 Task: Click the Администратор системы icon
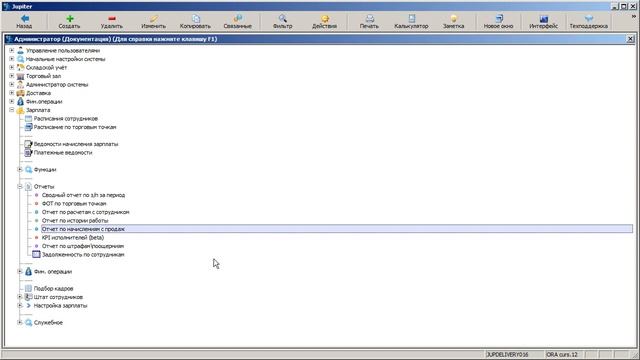(20, 85)
